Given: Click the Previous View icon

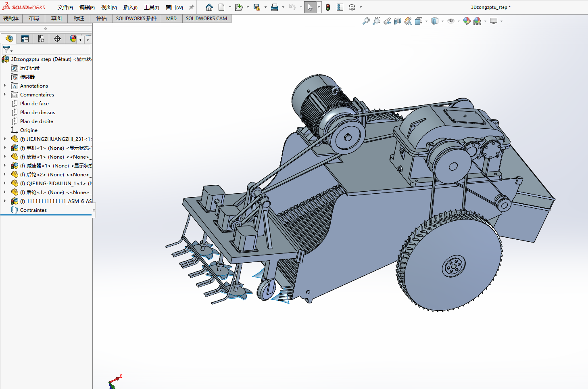Looking at the screenshot, I should pos(387,21).
